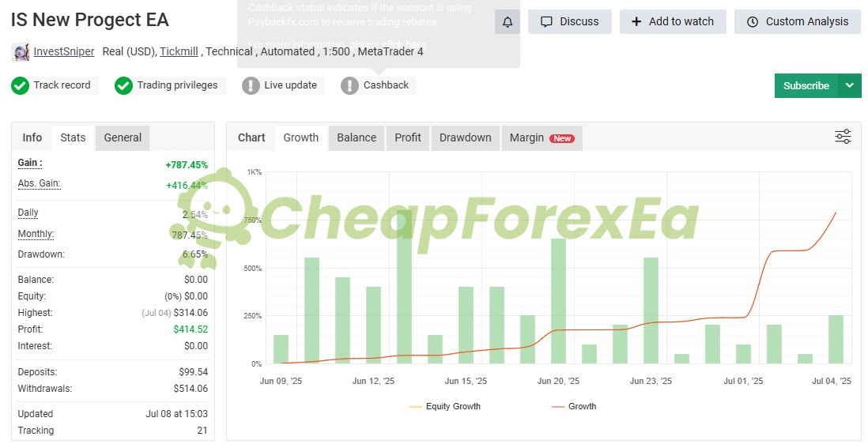This screenshot has width=868, height=448.
Task: Select the Growth chart tab
Action: click(x=301, y=137)
